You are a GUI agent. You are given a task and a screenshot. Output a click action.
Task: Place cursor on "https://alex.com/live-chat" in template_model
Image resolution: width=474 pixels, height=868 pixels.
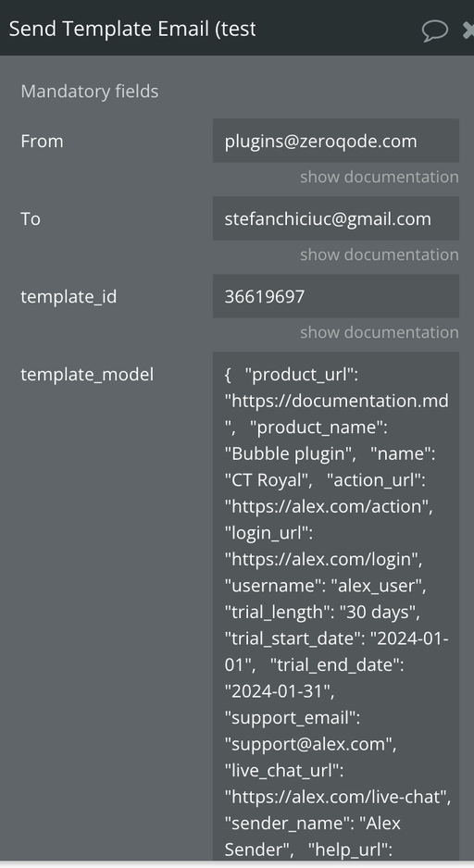click(x=338, y=797)
